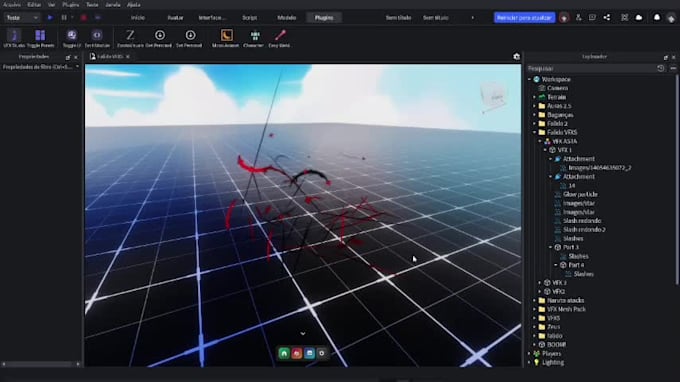The image size is (680, 382).
Task: Open the properties filter dropdown arrow
Action: point(78,67)
